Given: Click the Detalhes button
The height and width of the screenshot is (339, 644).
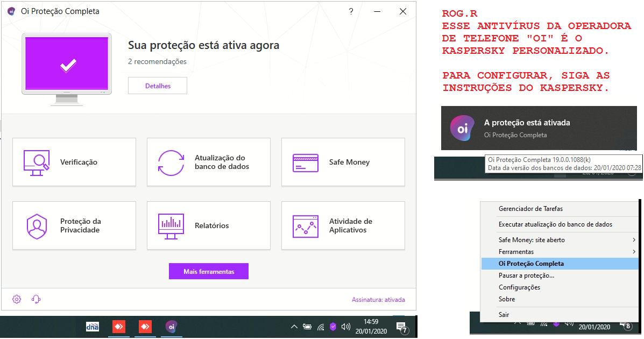Looking at the screenshot, I should tap(158, 86).
